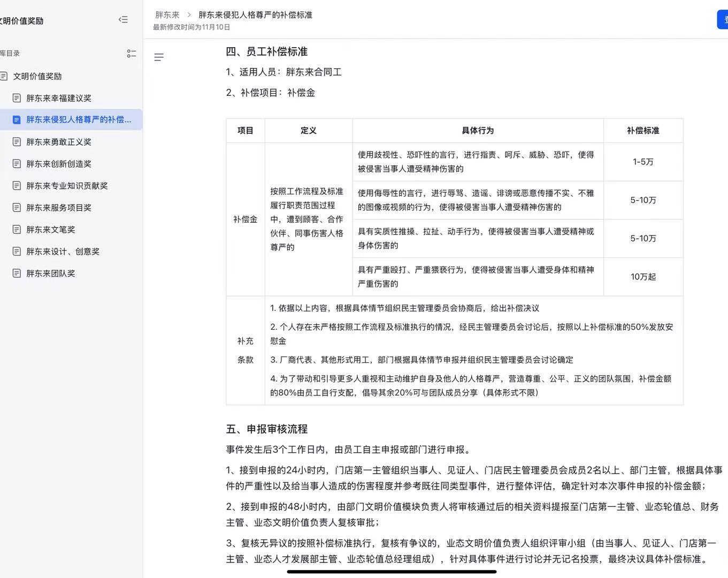Open the document outline icon

(x=159, y=57)
